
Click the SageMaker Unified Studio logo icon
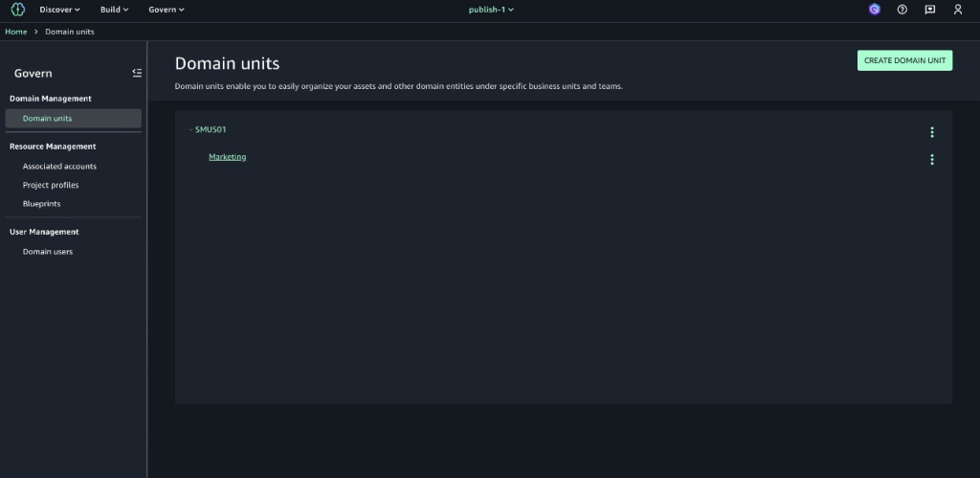tap(16, 10)
